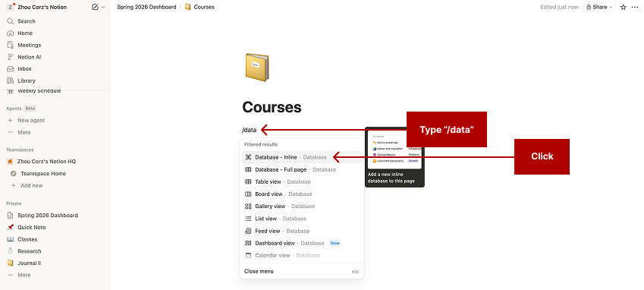Open Teamspace Home page
The width and height of the screenshot is (644, 290).
point(55,173)
